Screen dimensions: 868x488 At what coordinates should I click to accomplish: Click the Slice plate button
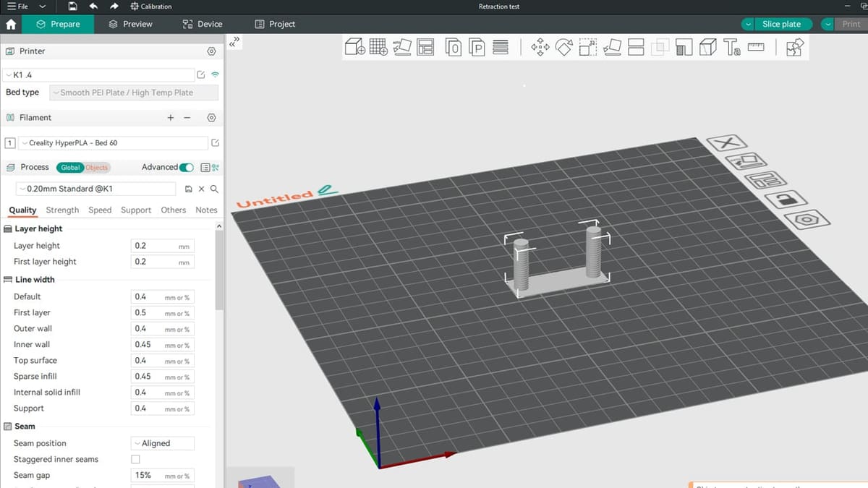[782, 23]
